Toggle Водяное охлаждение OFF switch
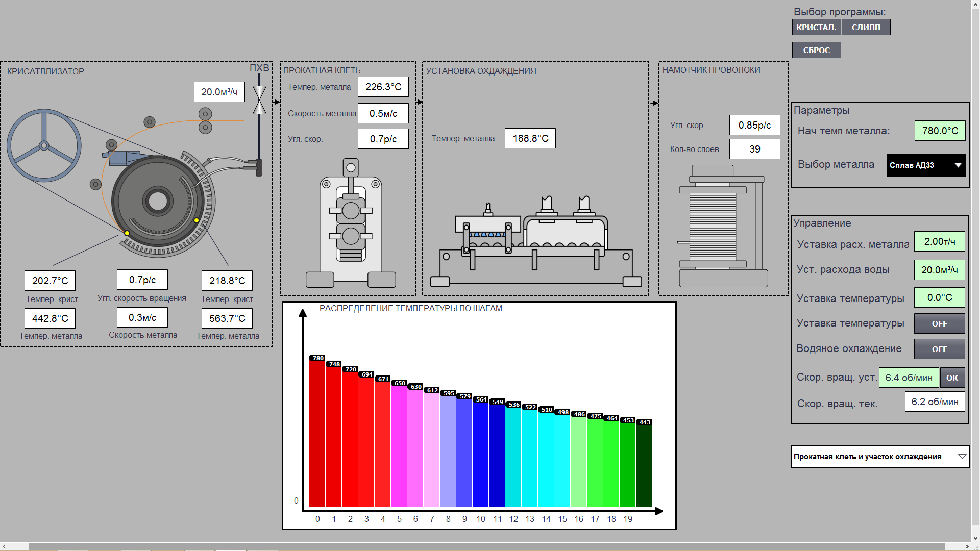980x551 pixels. point(939,349)
